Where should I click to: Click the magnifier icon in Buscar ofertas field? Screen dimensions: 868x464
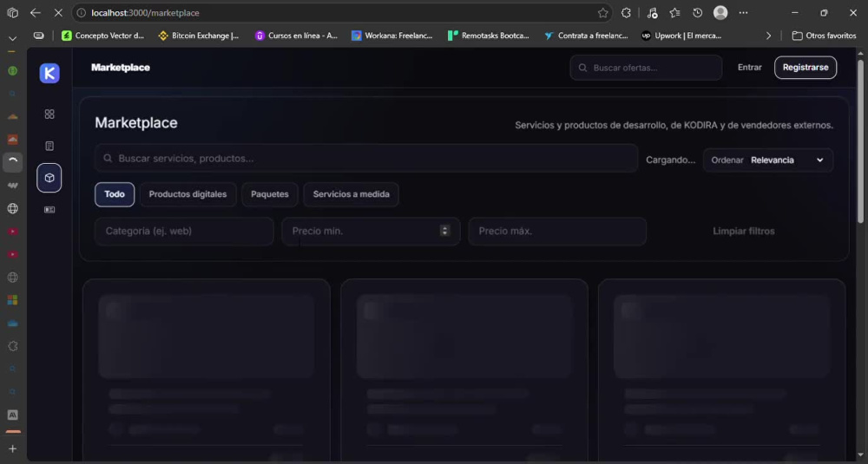[x=583, y=68]
